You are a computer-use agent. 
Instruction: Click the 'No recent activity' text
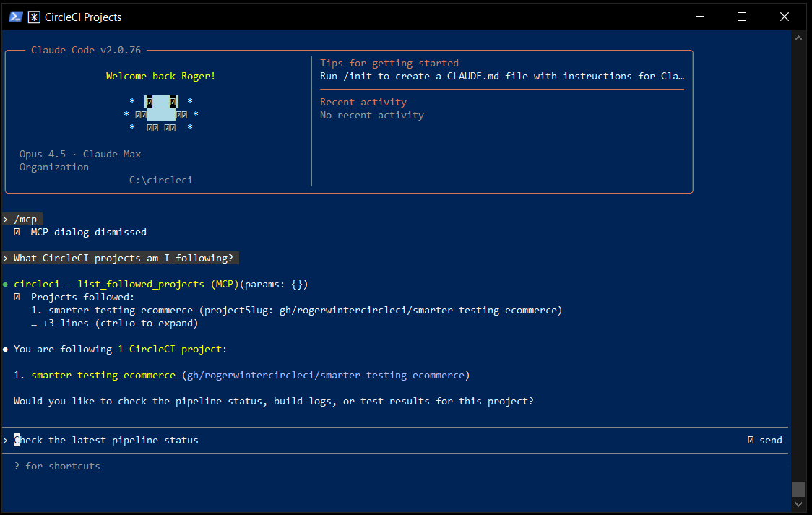(372, 116)
